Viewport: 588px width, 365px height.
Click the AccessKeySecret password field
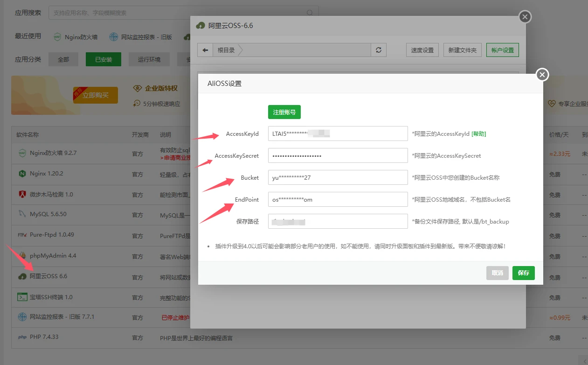pos(338,155)
